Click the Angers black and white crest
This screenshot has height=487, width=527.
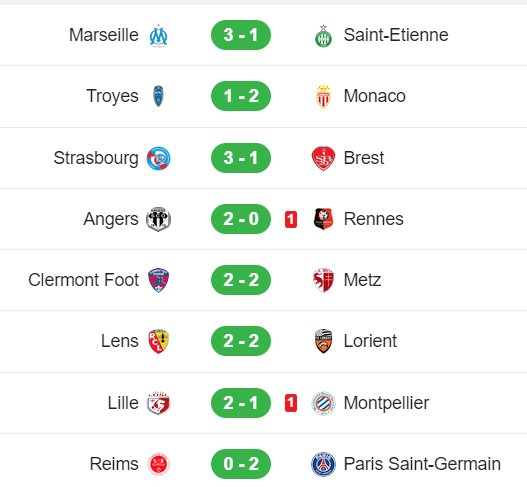pos(158,219)
